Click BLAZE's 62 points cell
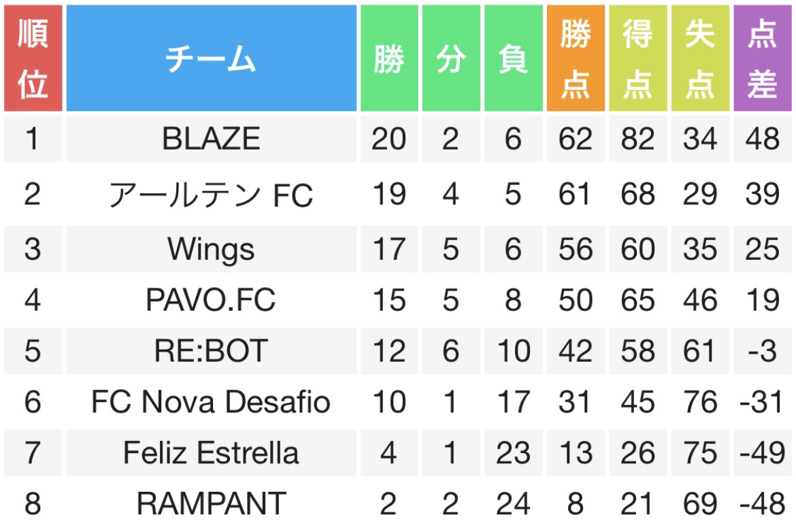796x532 pixels. tap(576, 139)
